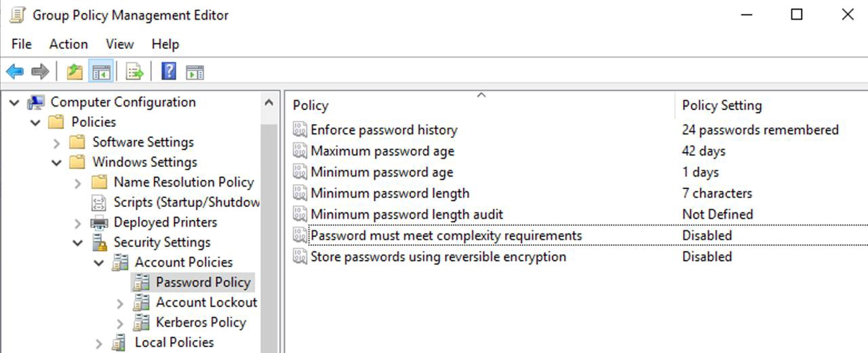Click the Local Policies tree icon
This screenshot has width=868, height=353.
point(120,343)
